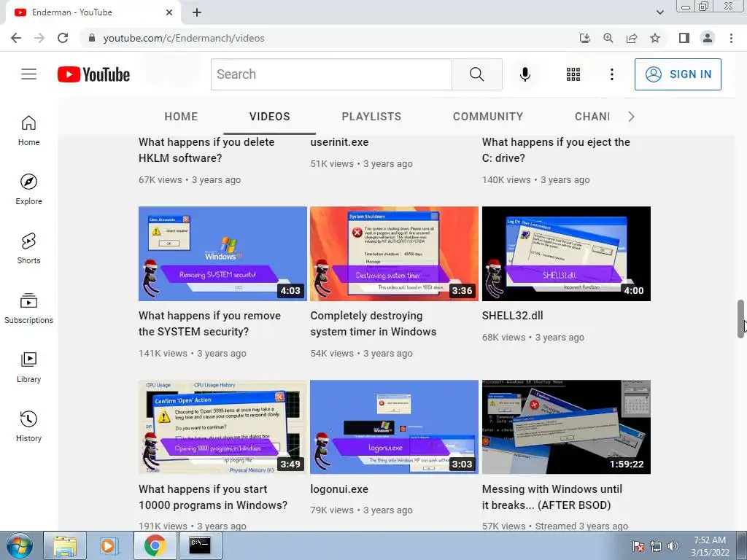Image resolution: width=747 pixels, height=560 pixels.
Task: Open the userinit.exe video title
Action: coord(339,142)
